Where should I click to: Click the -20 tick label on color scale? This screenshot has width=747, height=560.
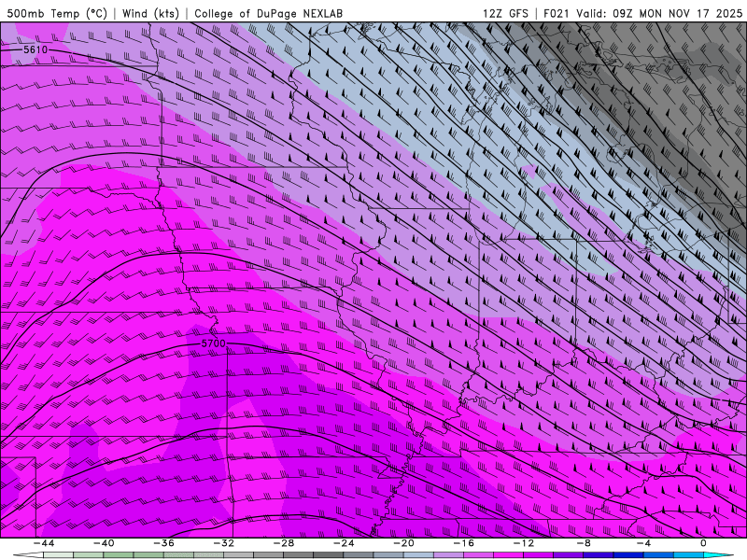[x=403, y=543]
